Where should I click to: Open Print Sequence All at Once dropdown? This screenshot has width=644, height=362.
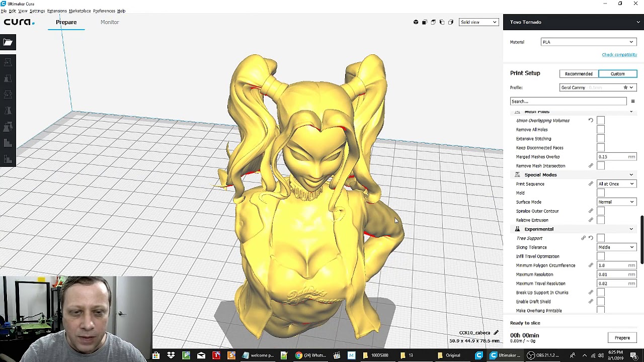coord(616,184)
